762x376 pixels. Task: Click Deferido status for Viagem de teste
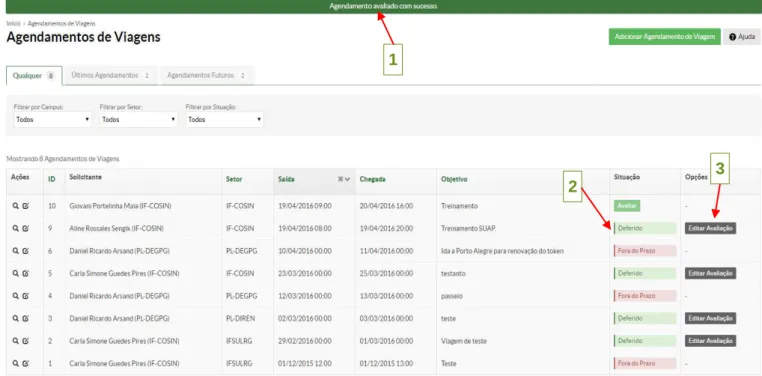pyautogui.click(x=645, y=341)
